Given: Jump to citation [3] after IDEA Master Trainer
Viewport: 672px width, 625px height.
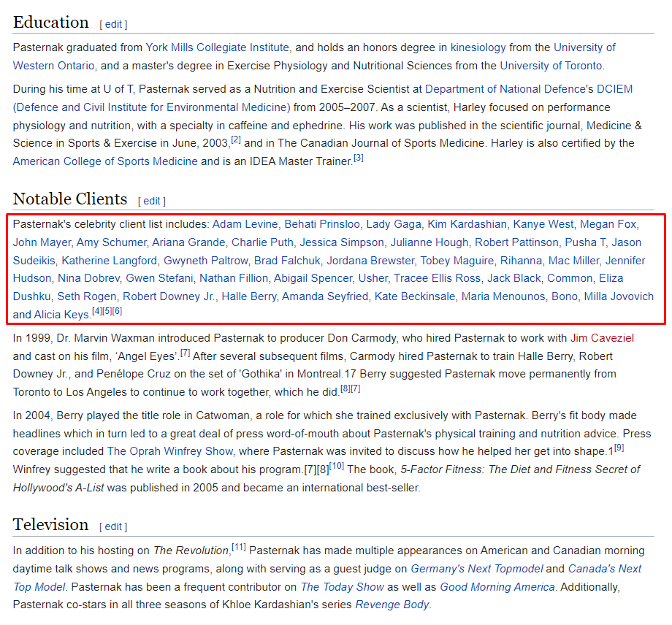Looking at the screenshot, I should point(359,158).
